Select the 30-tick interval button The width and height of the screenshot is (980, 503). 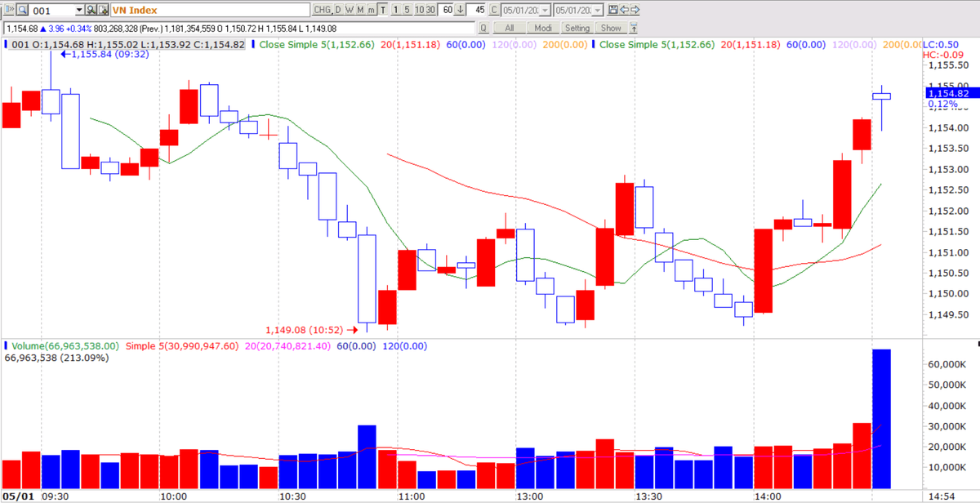pyautogui.click(x=430, y=10)
